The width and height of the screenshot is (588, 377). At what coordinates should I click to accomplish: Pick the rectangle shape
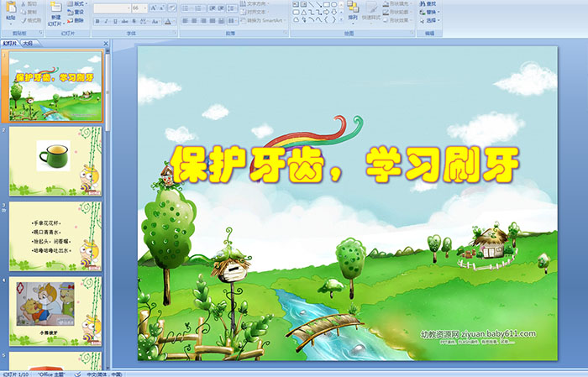tap(326, 4)
